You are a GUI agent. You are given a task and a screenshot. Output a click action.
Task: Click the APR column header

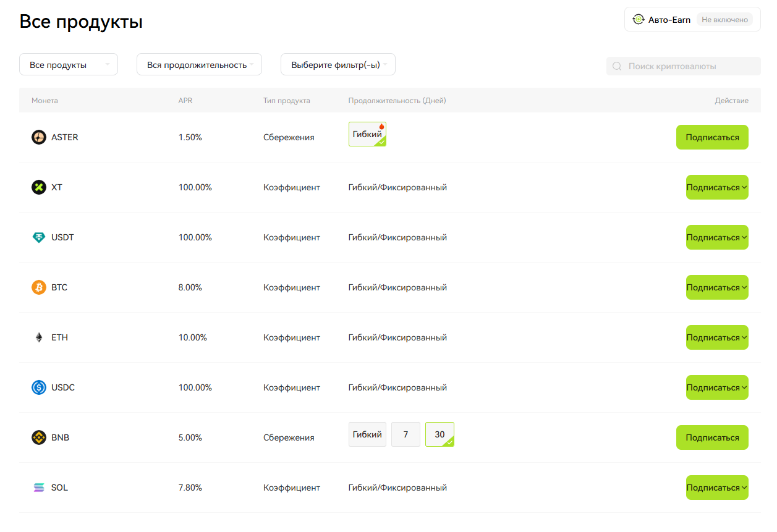click(185, 101)
